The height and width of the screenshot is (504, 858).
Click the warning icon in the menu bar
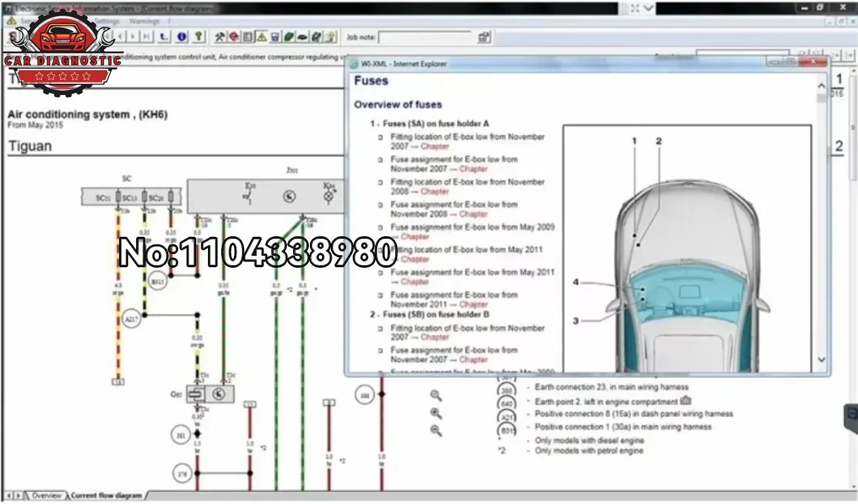click(11, 21)
